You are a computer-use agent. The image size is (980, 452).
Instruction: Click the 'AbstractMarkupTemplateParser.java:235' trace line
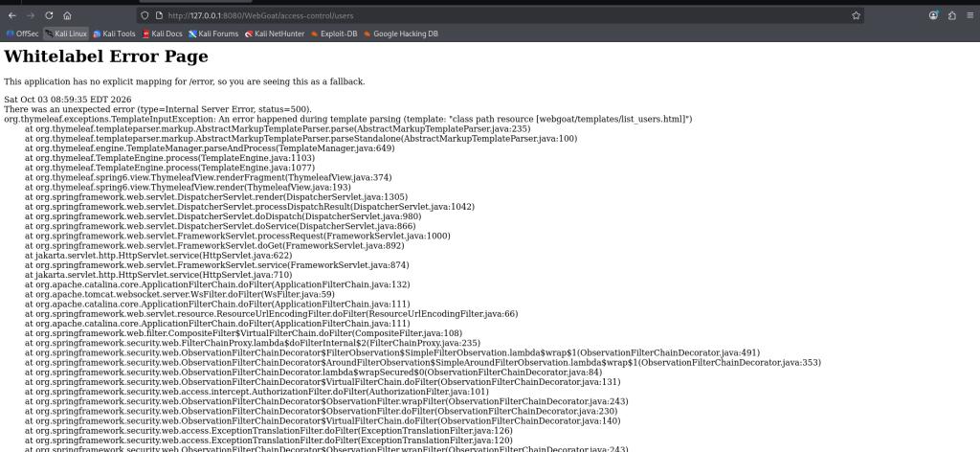[x=278, y=128]
